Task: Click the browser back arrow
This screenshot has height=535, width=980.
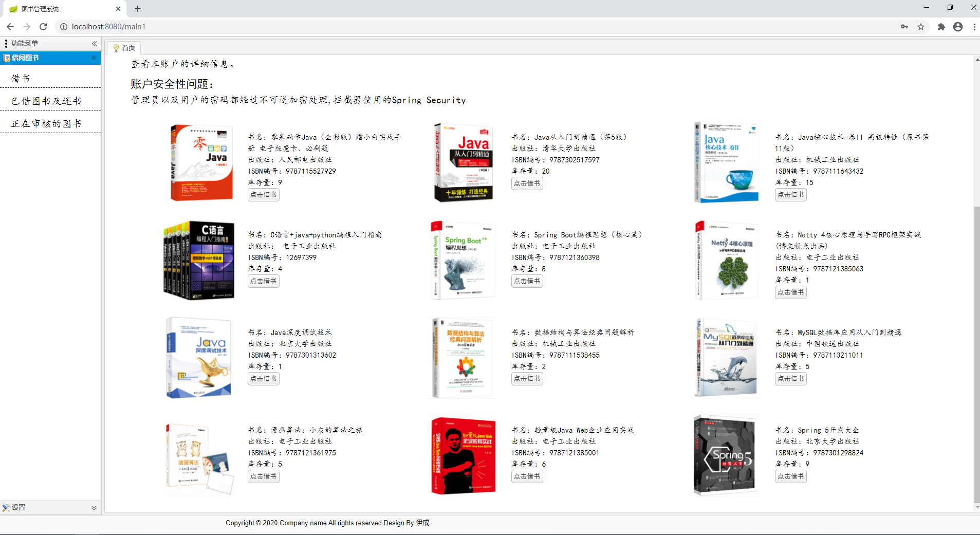Action: click(10, 27)
